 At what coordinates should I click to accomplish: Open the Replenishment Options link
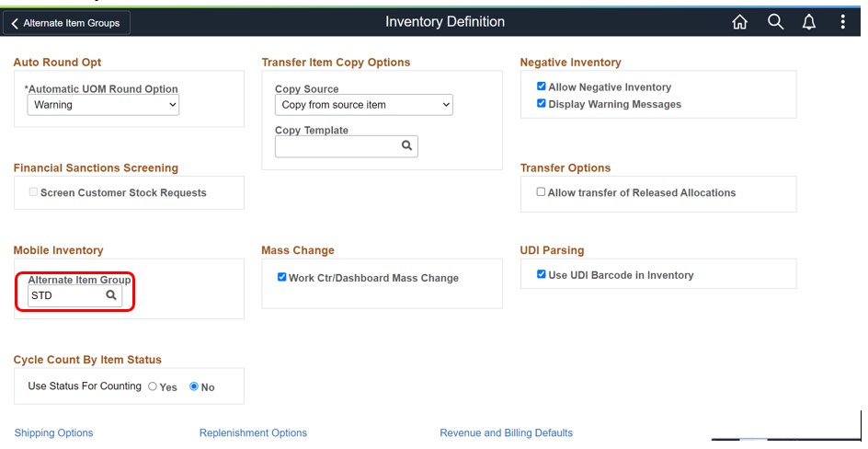(x=253, y=432)
